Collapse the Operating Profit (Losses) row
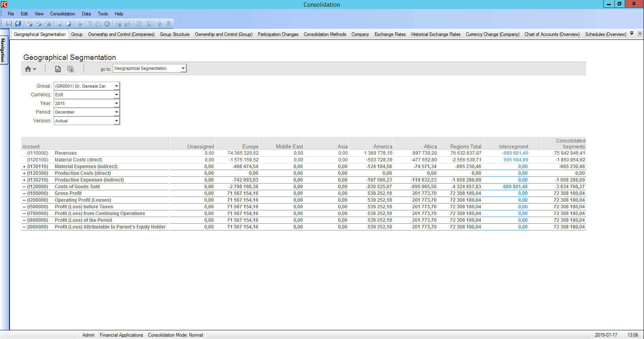 24,200
